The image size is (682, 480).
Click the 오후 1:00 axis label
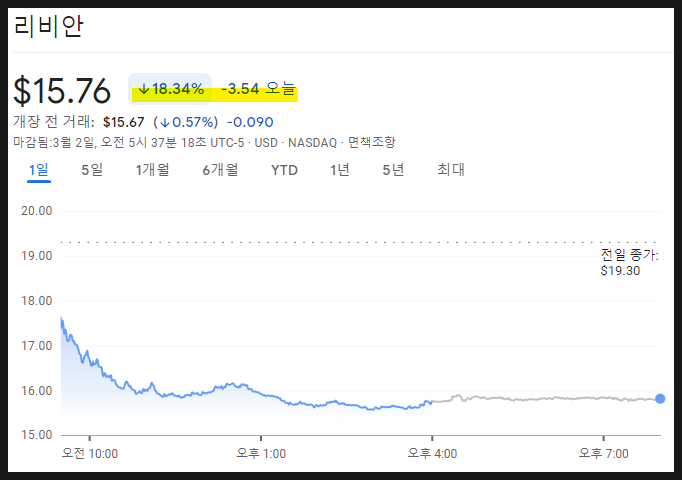[x=261, y=454]
